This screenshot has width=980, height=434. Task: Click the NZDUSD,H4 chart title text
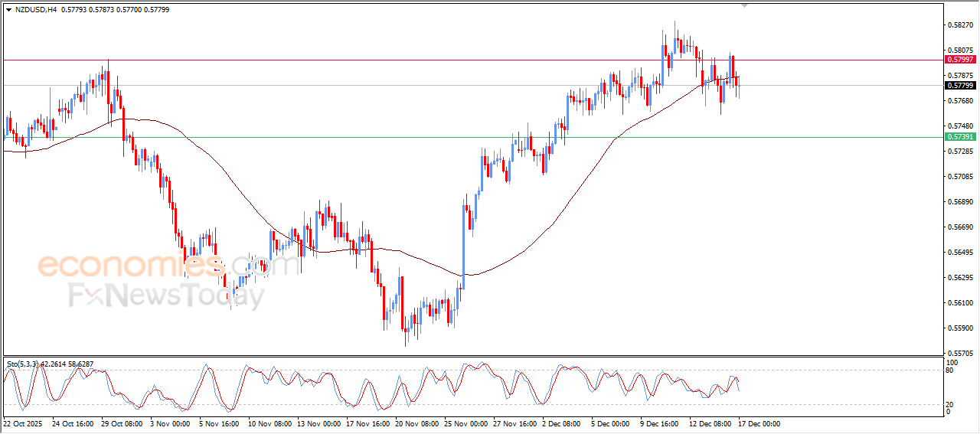(36, 10)
